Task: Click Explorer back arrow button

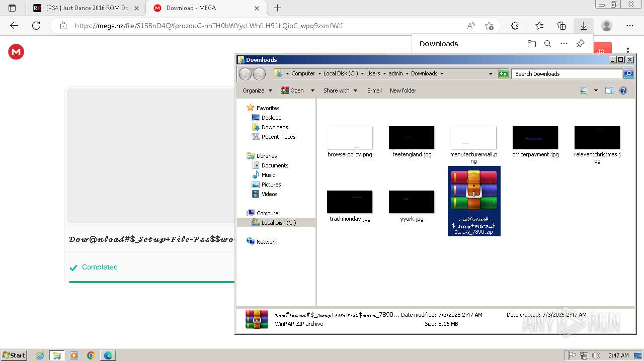Action: point(245,74)
